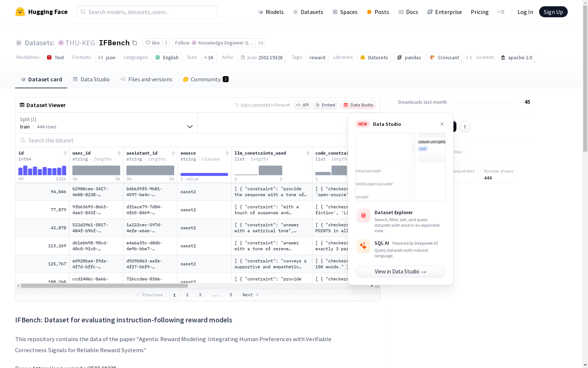Click the Embed button
This screenshot has width=588, height=368.
tap(325, 105)
